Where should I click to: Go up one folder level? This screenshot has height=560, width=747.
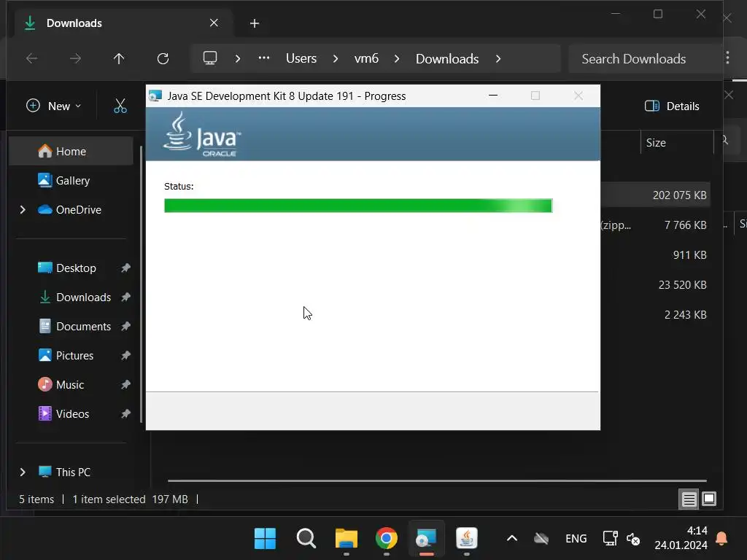tap(119, 58)
